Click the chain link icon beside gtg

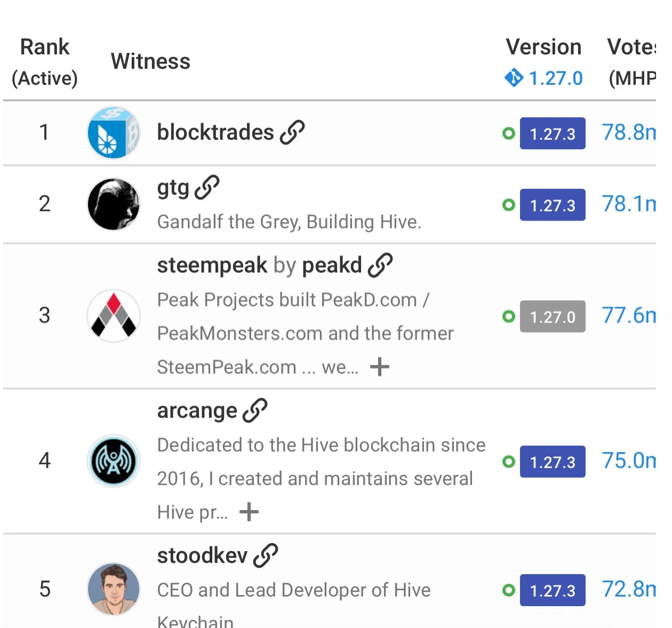[207, 188]
